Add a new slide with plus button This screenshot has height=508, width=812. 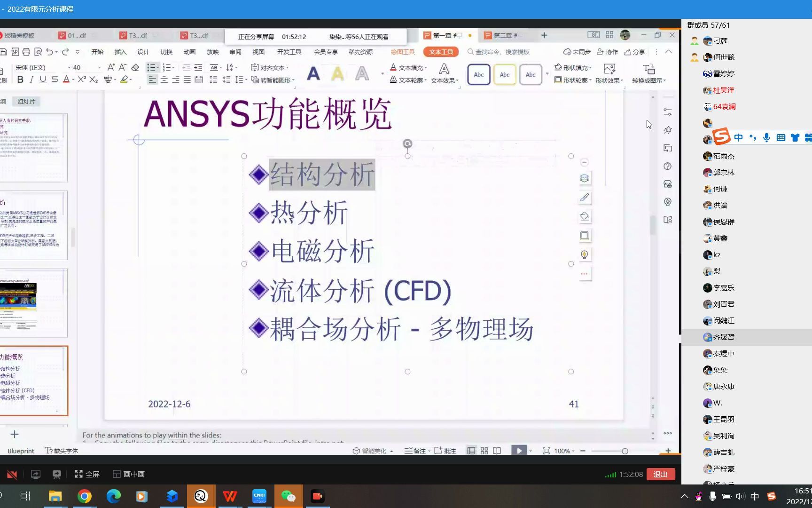coord(15,434)
